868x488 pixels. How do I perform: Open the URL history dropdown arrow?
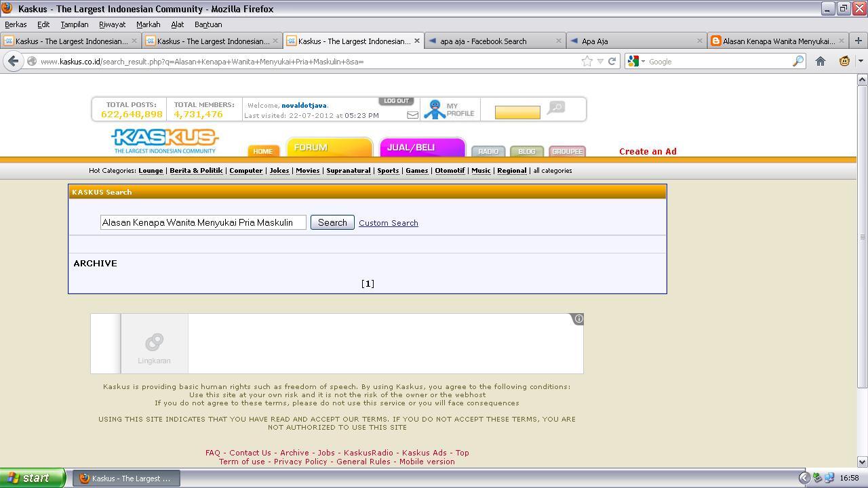(600, 61)
